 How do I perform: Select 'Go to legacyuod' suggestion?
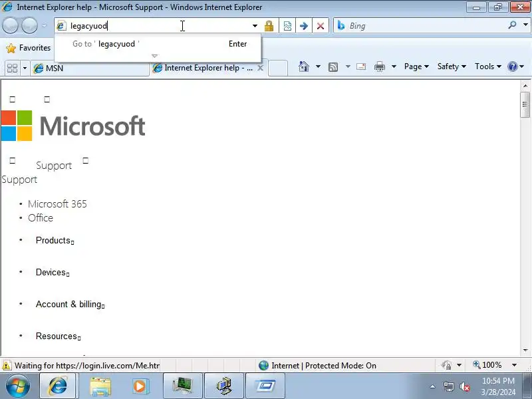158,44
